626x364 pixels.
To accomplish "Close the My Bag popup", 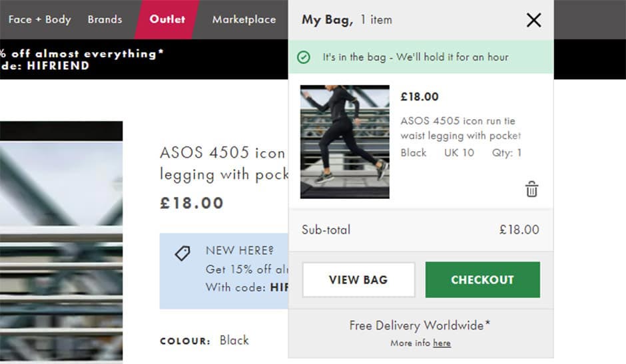I will pyautogui.click(x=533, y=20).
